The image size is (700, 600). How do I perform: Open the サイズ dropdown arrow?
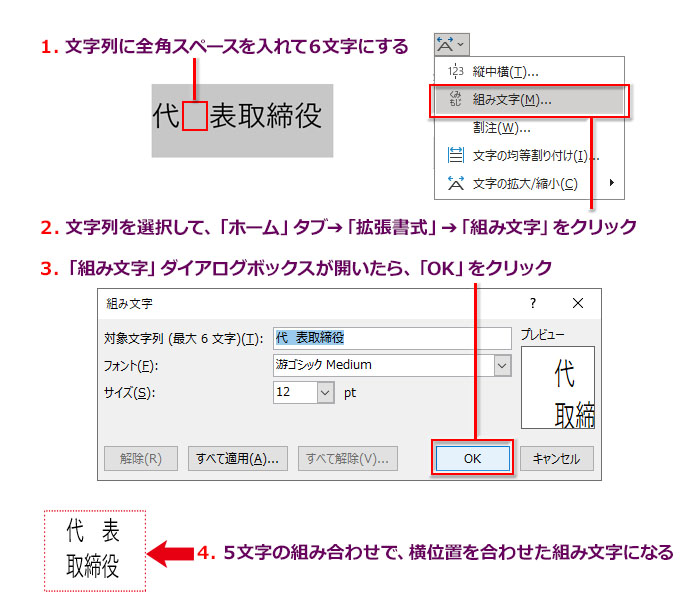(325, 393)
